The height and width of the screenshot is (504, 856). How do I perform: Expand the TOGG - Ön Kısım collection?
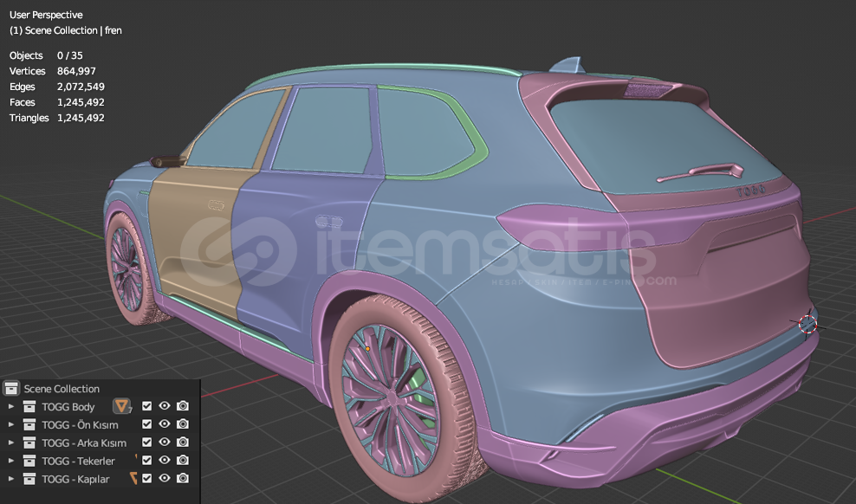tap(11, 425)
